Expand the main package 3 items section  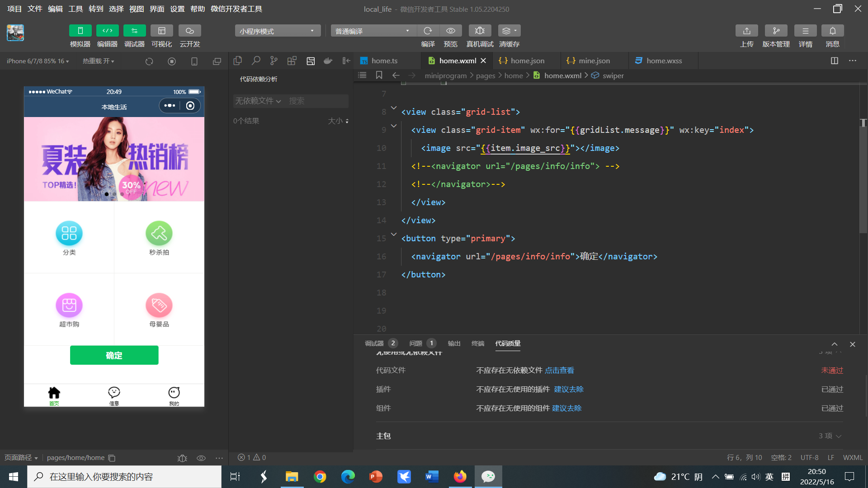830,436
